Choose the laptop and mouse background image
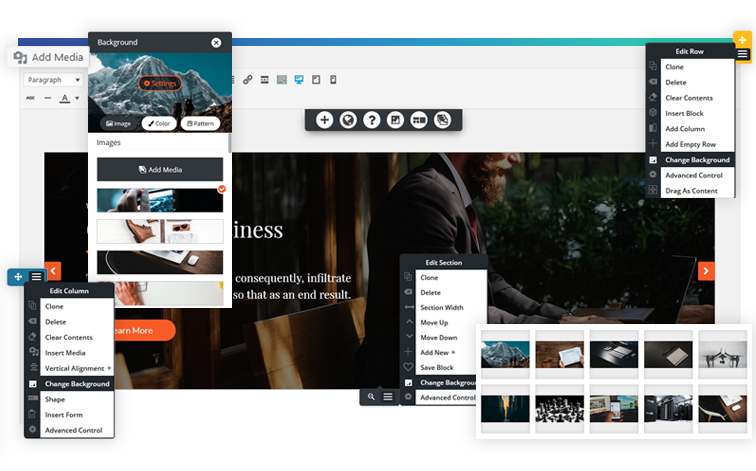Viewport: 756px width, 471px height. coord(160,262)
